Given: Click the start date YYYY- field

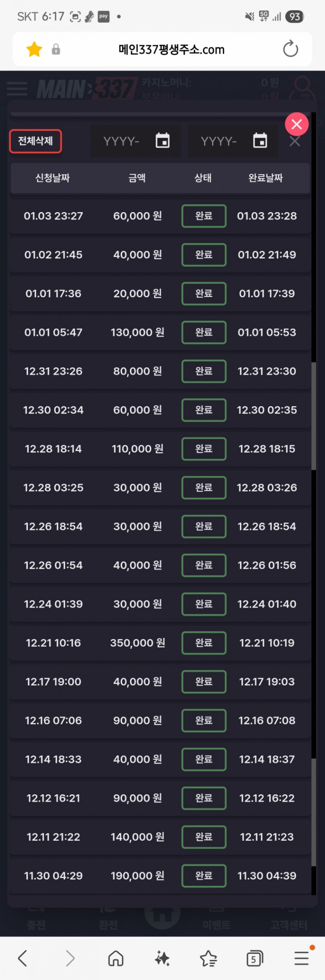Looking at the screenshot, I should (x=121, y=141).
